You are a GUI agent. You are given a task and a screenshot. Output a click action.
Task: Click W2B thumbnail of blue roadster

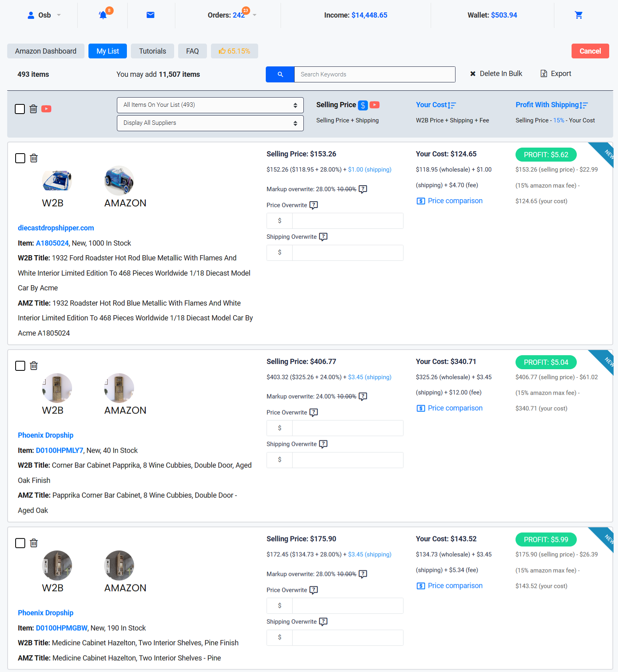pos(57,180)
